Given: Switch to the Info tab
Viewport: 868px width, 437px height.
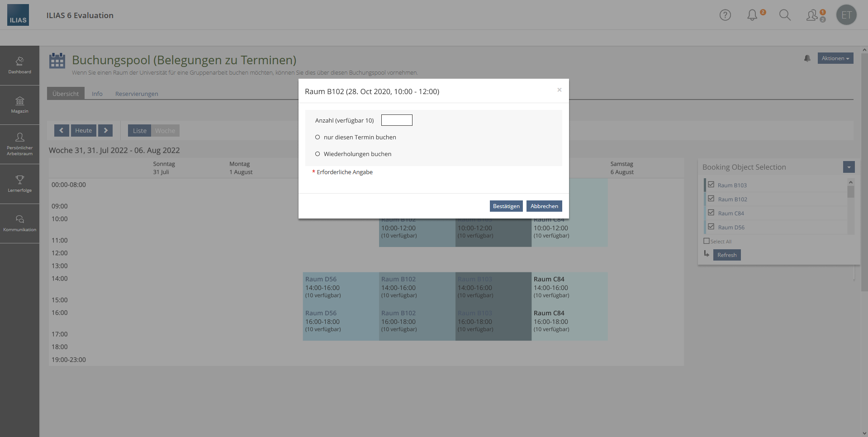Looking at the screenshot, I should [x=97, y=94].
